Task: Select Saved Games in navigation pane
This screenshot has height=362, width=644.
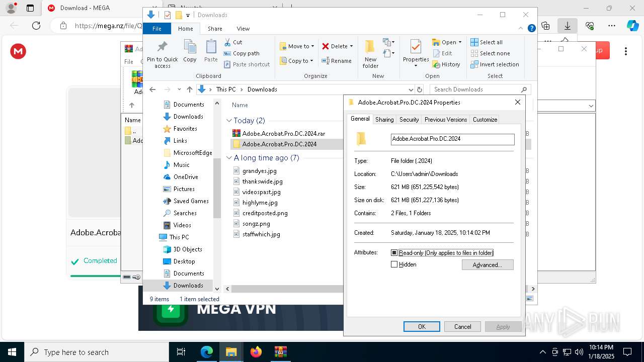Action: coord(191,201)
